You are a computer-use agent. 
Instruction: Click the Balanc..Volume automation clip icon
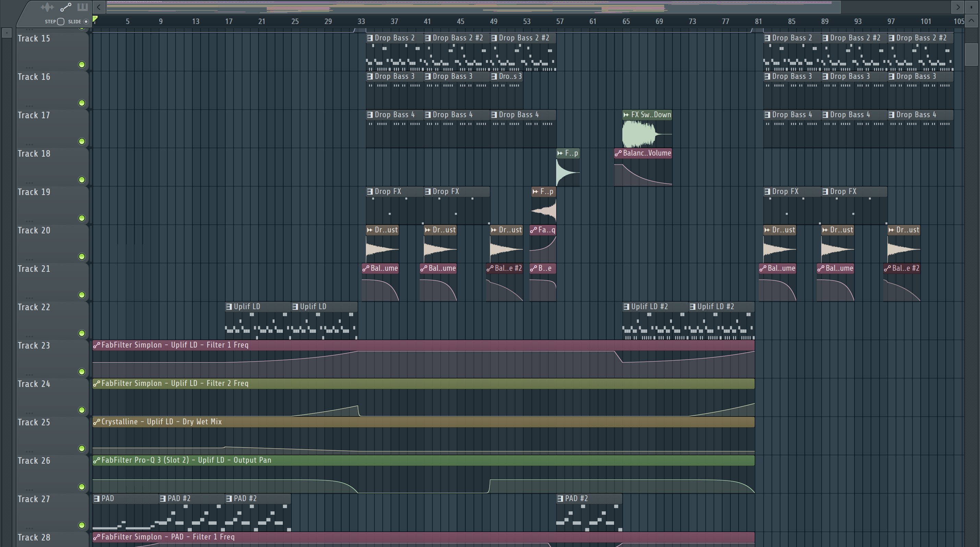tap(618, 153)
